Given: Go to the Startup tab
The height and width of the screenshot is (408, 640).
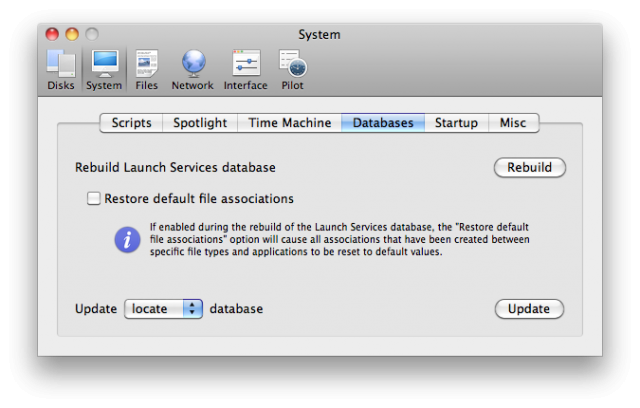Looking at the screenshot, I should (455, 123).
